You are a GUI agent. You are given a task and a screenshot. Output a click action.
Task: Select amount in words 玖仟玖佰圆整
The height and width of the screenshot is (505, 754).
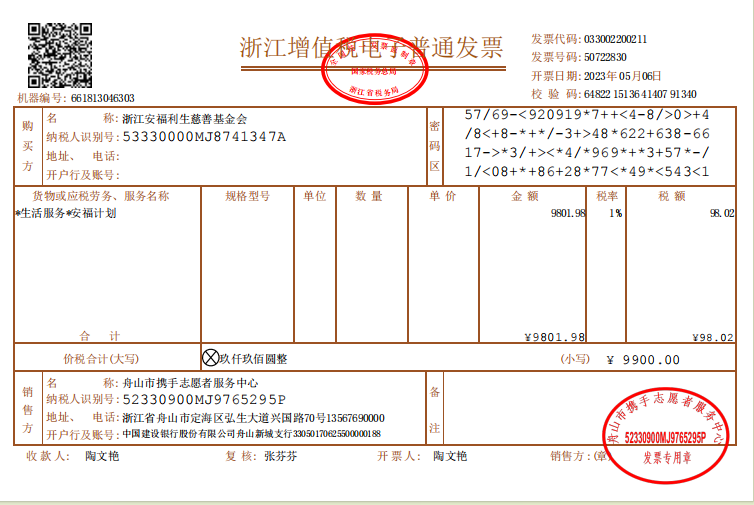coord(253,359)
